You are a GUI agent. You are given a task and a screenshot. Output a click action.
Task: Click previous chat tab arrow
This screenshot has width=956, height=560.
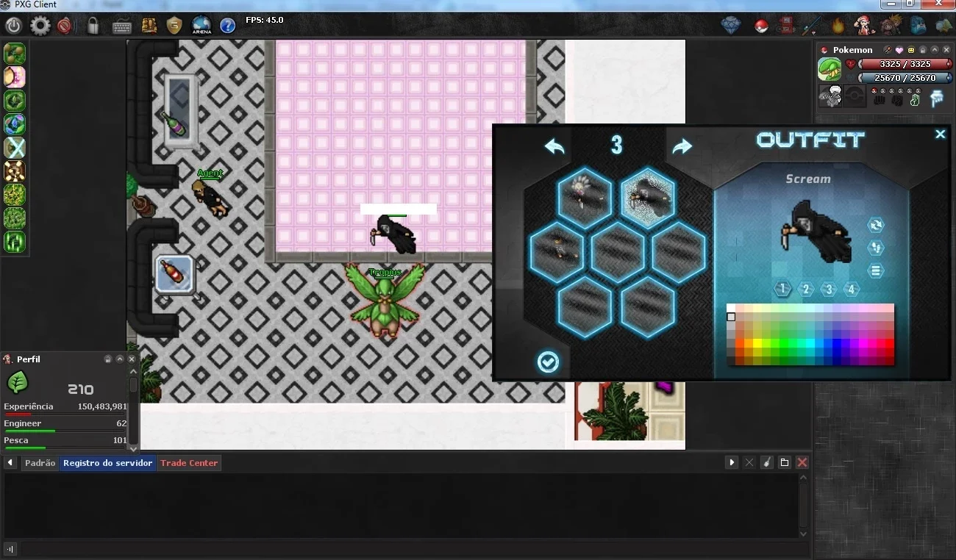pyautogui.click(x=10, y=463)
